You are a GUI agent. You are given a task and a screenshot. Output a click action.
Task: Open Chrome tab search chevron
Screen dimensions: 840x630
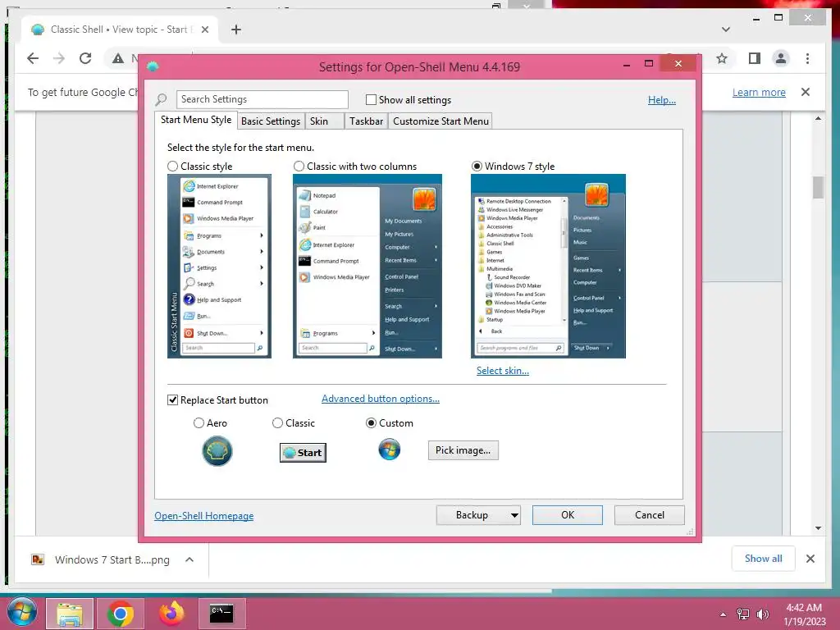tap(726, 30)
